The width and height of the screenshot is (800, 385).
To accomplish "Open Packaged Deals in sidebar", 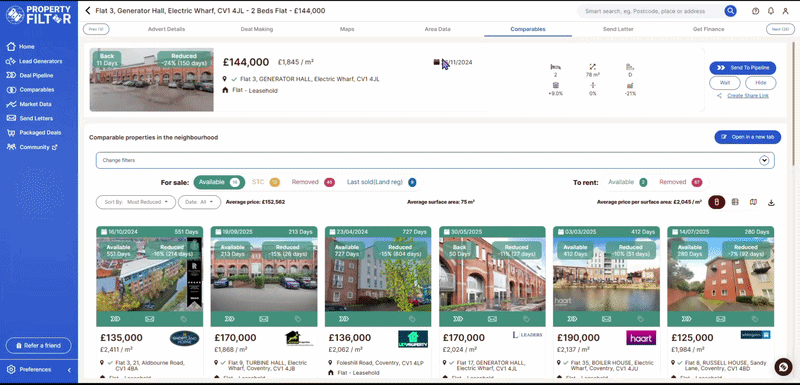I will tap(33, 133).
